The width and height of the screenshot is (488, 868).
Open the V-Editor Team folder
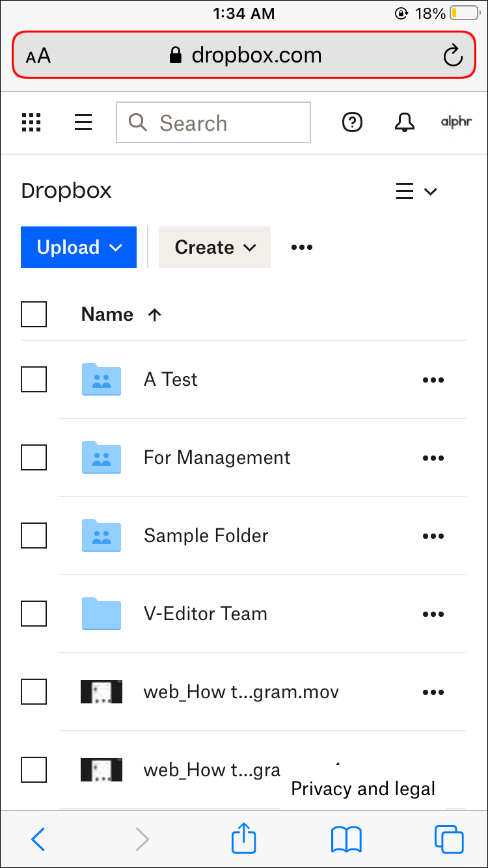point(205,614)
